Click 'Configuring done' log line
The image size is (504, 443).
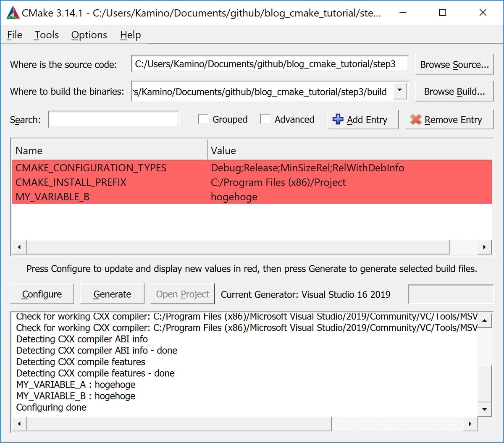click(51, 407)
